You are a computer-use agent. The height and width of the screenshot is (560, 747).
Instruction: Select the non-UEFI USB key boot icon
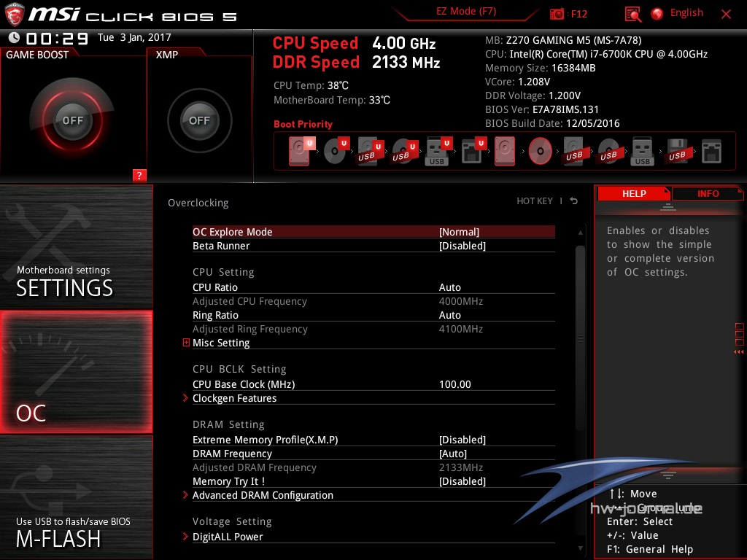tap(643, 151)
